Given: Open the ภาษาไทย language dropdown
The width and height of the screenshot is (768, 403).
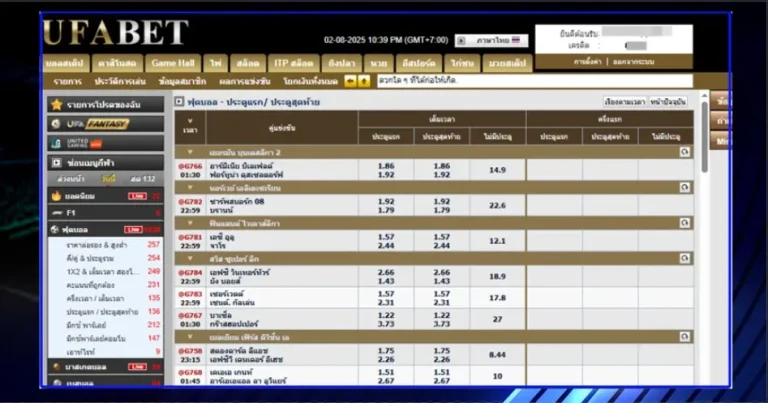Looking at the screenshot, I should tap(491, 41).
